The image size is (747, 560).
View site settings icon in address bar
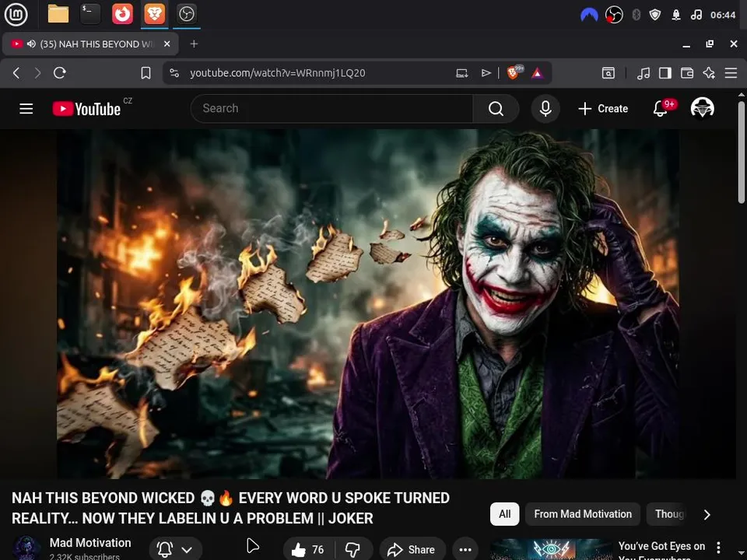174,73
